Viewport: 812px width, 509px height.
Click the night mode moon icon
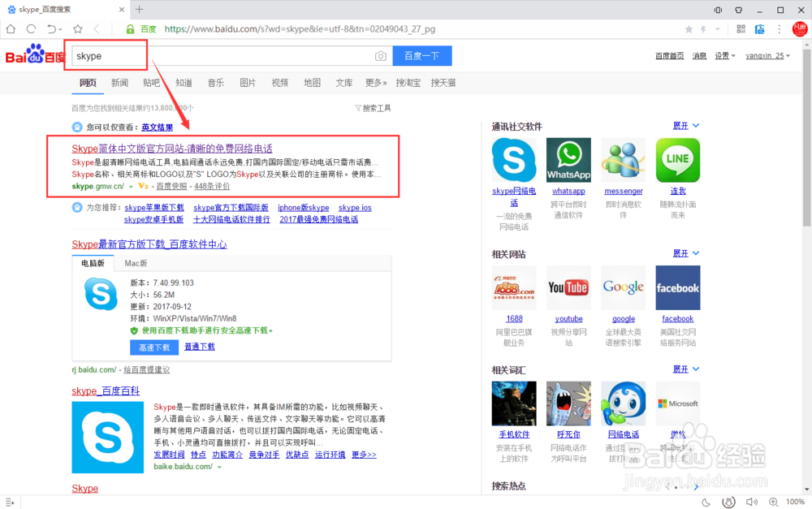706,502
